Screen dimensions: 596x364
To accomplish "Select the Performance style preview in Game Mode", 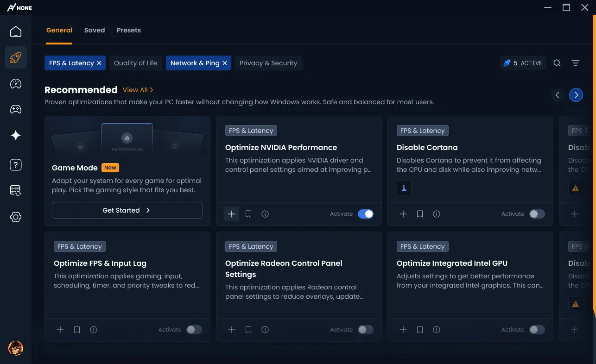I will [127, 138].
